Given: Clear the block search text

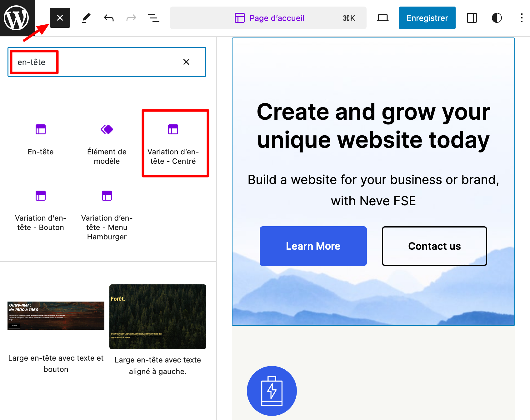Looking at the screenshot, I should coord(186,62).
